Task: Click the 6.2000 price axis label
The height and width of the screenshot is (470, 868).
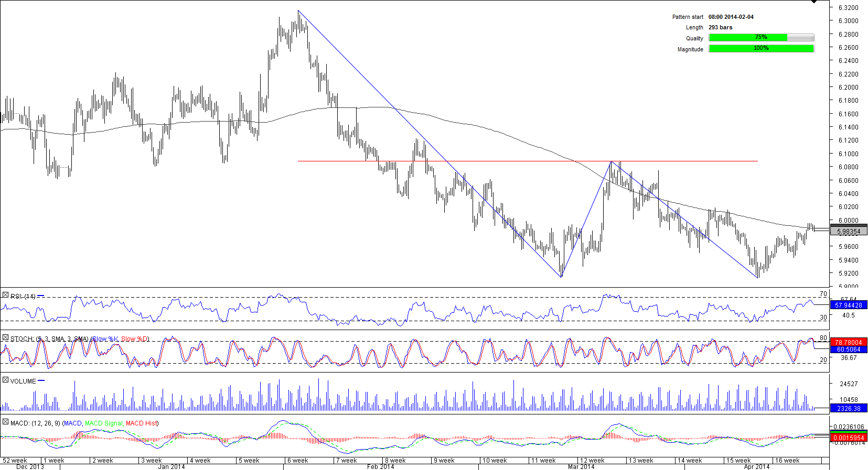Action: coord(849,88)
